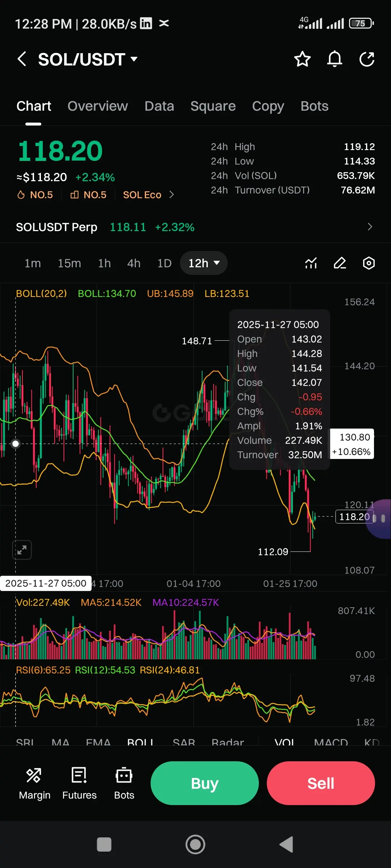Tap the RSI(6):65.25 indicator label

click(43, 670)
